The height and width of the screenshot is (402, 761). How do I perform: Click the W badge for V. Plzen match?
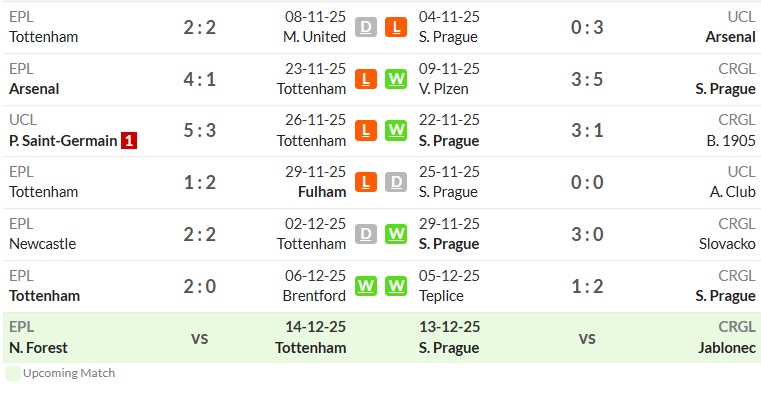point(396,79)
